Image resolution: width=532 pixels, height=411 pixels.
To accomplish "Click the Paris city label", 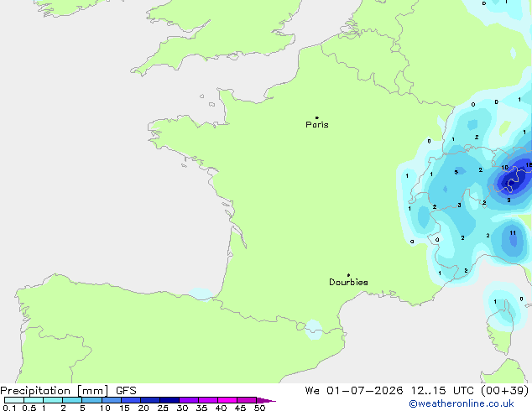I will [x=317, y=125].
